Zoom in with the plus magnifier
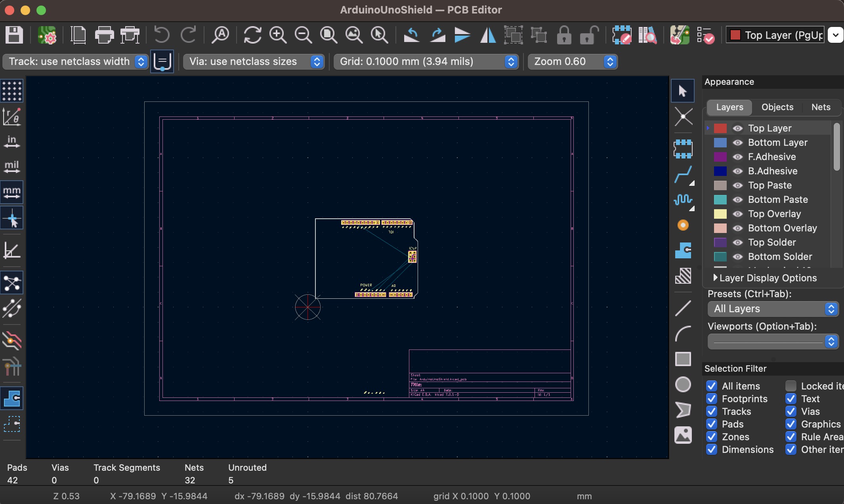This screenshot has height=504, width=844. click(278, 35)
